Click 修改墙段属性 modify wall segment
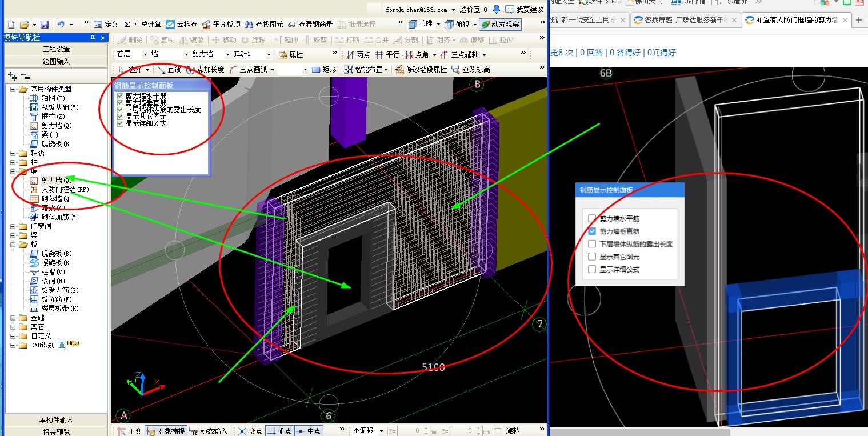The height and width of the screenshot is (436, 868). tap(421, 69)
